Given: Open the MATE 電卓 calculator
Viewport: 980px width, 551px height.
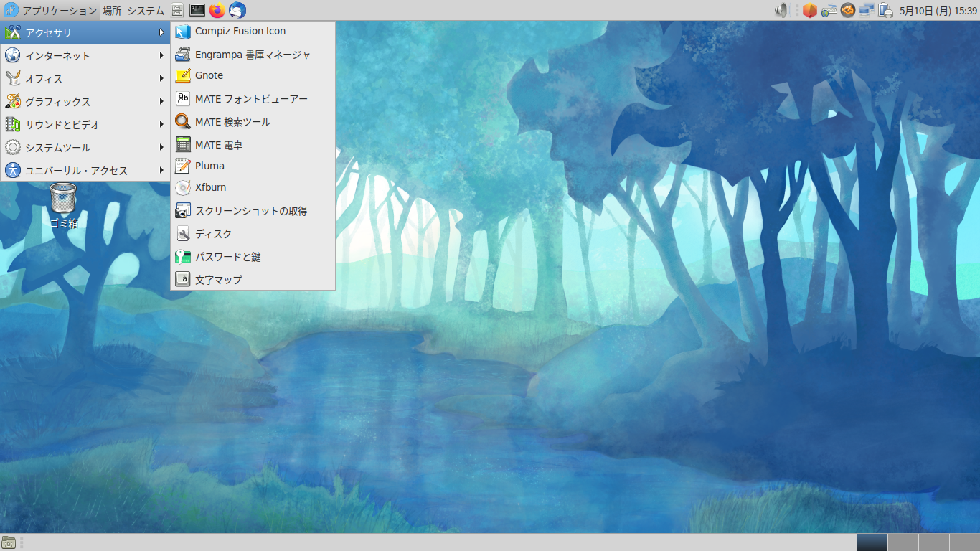Looking at the screenshot, I should [x=253, y=145].
